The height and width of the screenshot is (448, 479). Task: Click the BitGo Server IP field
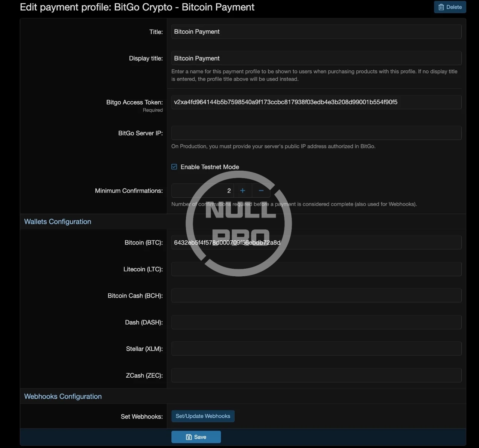tap(316, 133)
